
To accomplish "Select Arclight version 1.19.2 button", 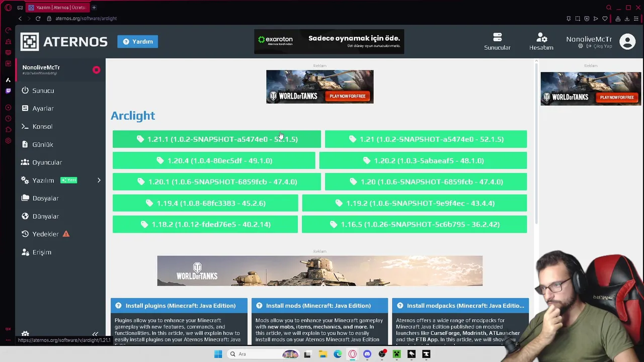I will 415,203.
